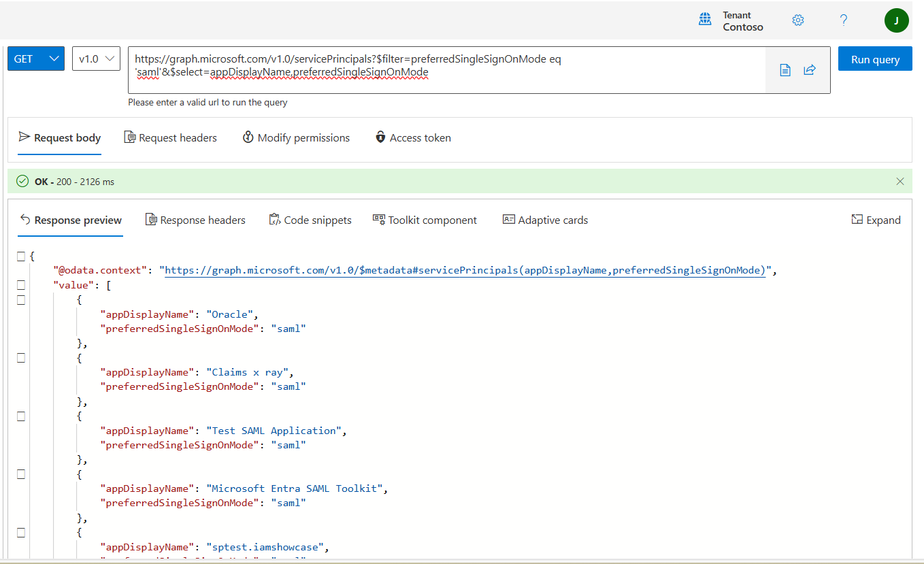The image size is (924, 564).
Task: Open the Adaptive cards tab
Action: tap(544, 220)
